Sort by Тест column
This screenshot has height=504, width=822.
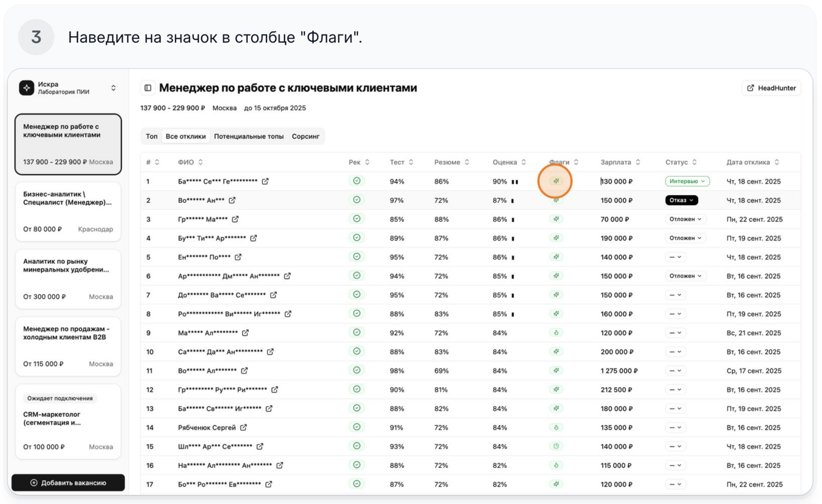pyautogui.click(x=411, y=162)
